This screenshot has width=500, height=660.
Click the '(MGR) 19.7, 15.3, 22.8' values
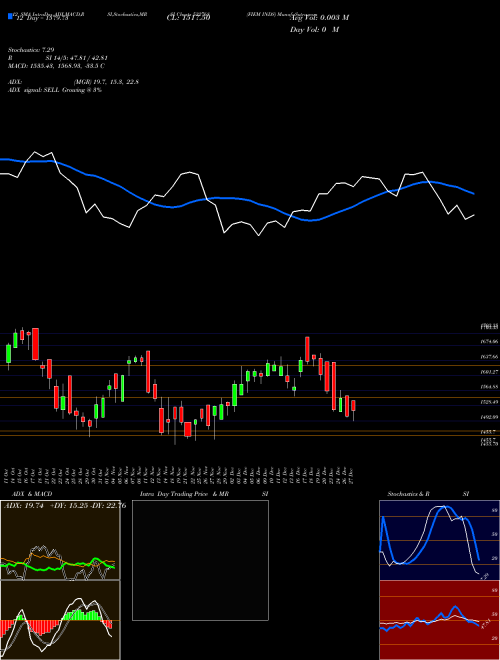coord(106,82)
